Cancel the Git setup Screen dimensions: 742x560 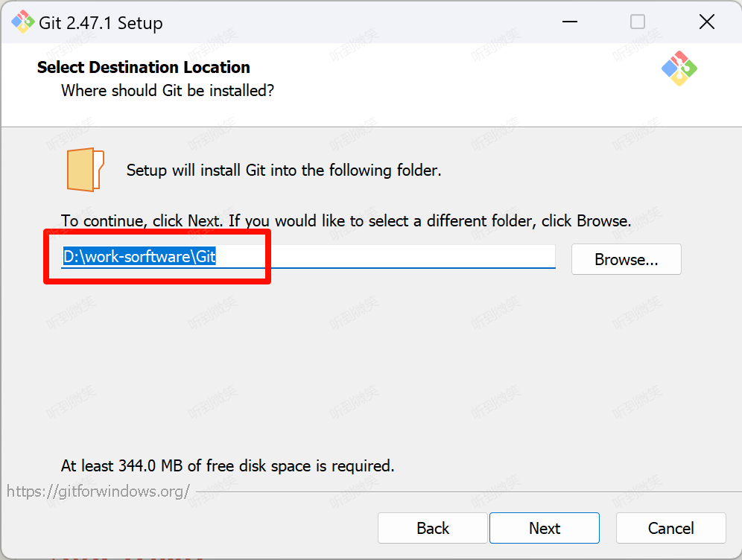(x=670, y=528)
